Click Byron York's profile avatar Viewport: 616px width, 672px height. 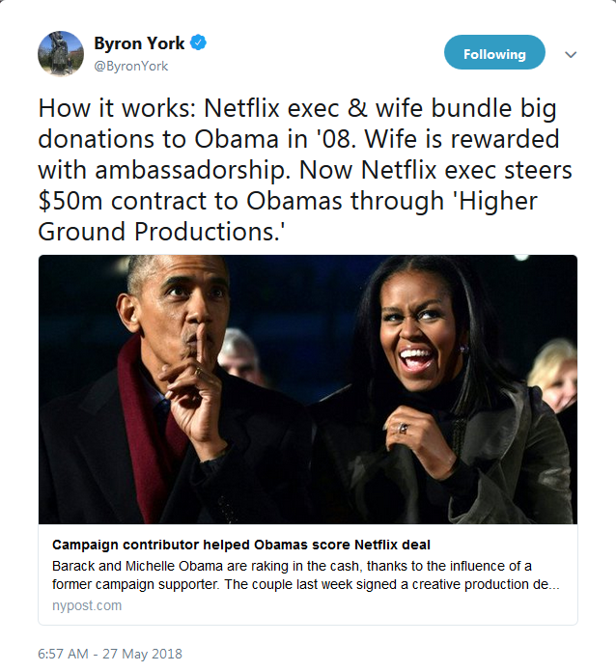(61, 53)
